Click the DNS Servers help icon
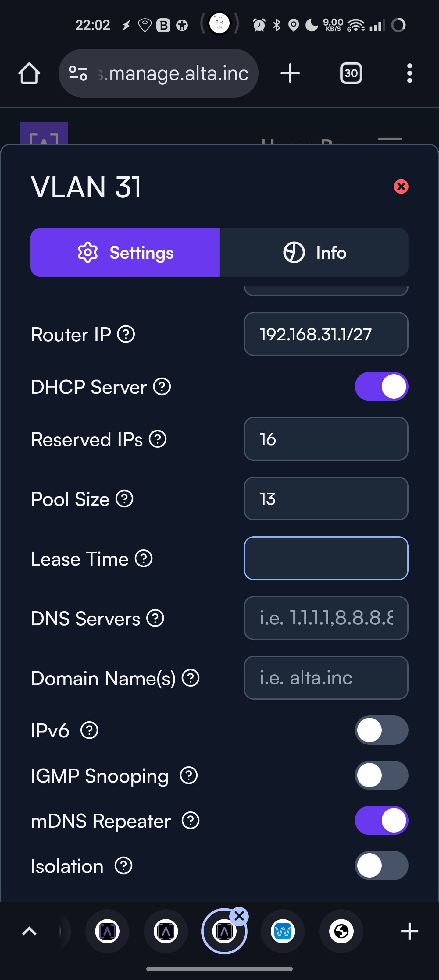This screenshot has height=980, width=439. (155, 618)
